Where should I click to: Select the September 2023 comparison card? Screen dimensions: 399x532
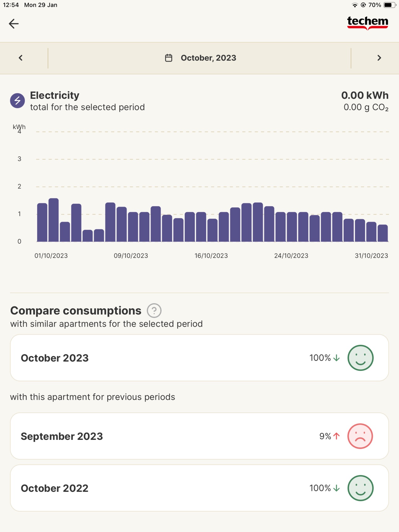pyautogui.click(x=199, y=436)
